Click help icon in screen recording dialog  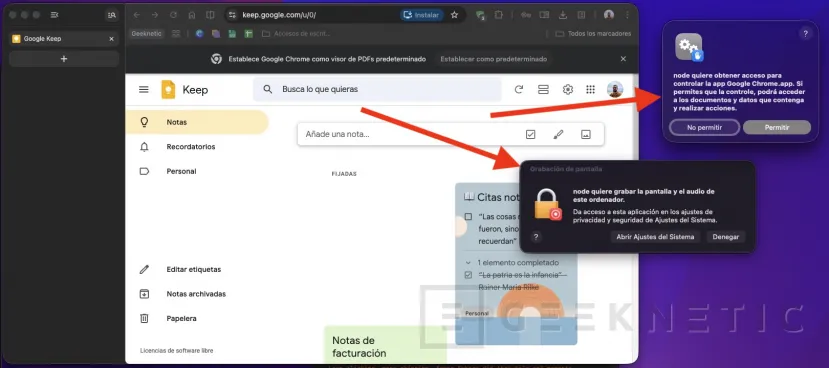[536, 237]
